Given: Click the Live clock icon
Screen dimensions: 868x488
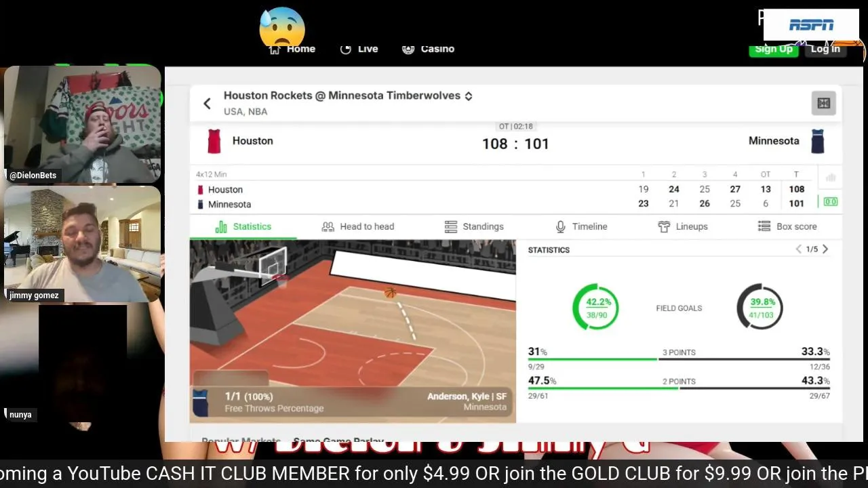Looking at the screenshot, I should (345, 49).
